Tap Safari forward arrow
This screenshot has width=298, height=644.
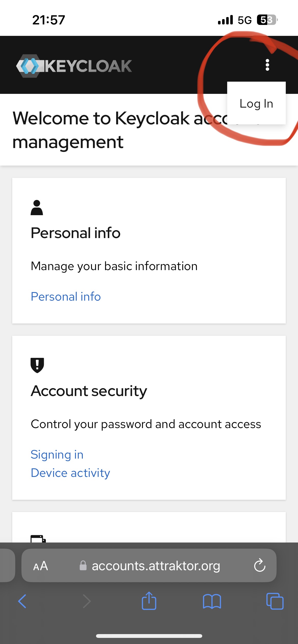click(87, 601)
